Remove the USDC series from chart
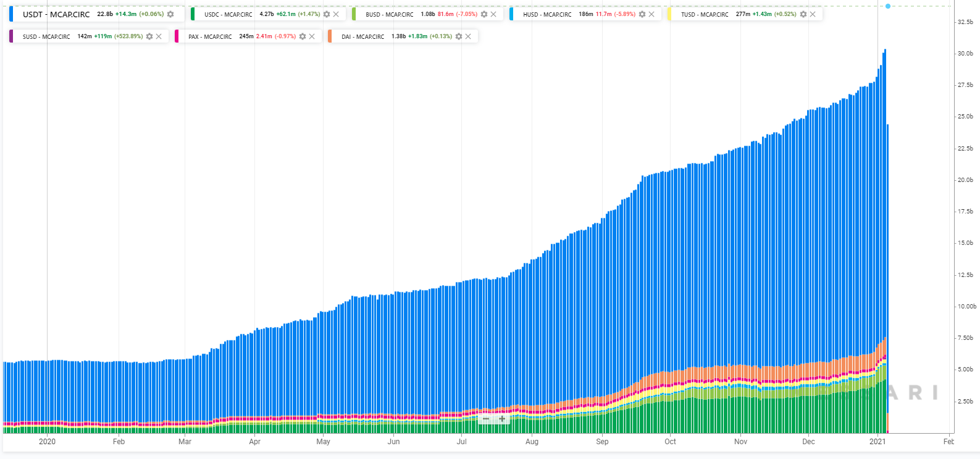 336,14
